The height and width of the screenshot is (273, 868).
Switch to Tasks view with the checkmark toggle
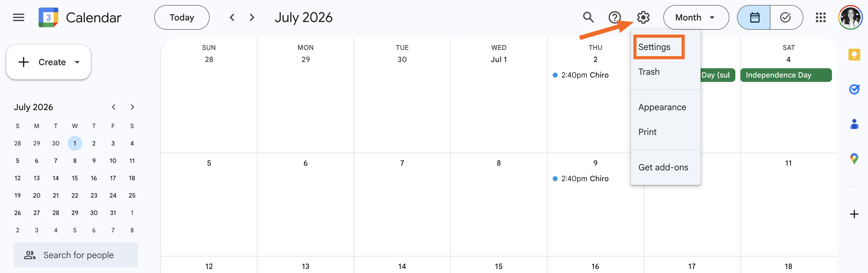pos(786,17)
